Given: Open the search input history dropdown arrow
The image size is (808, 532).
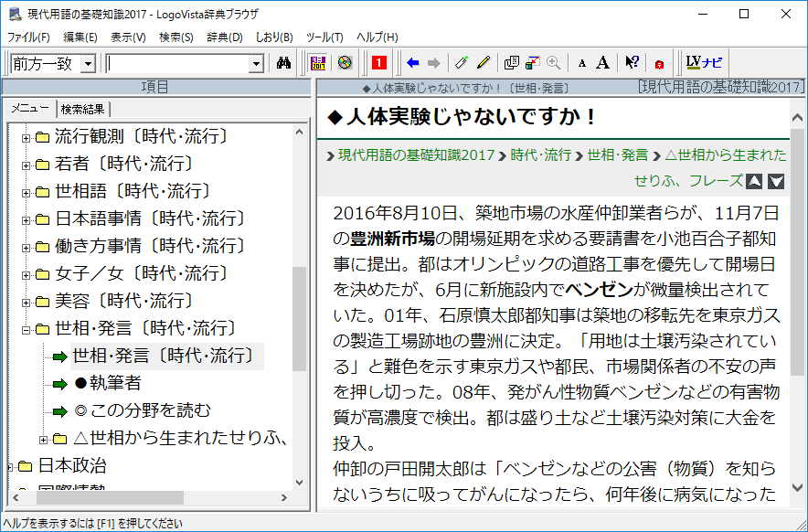Looking at the screenshot, I should coord(256,64).
